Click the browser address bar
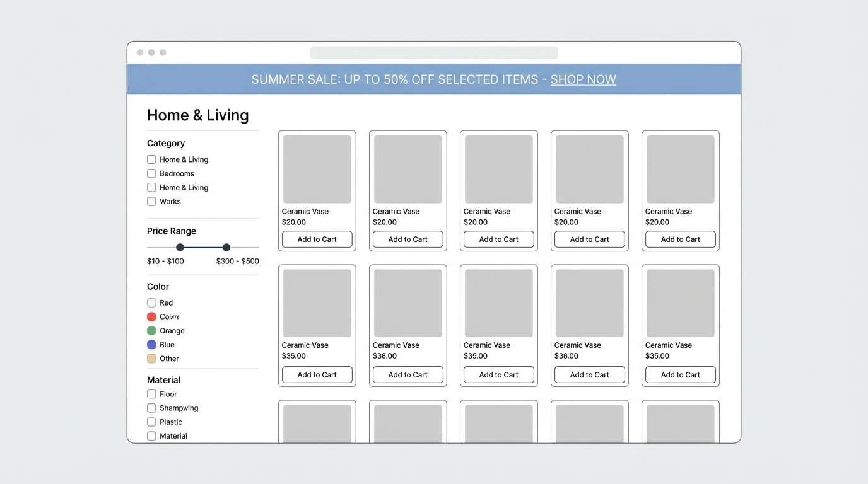868x484 pixels. pyautogui.click(x=434, y=52)
